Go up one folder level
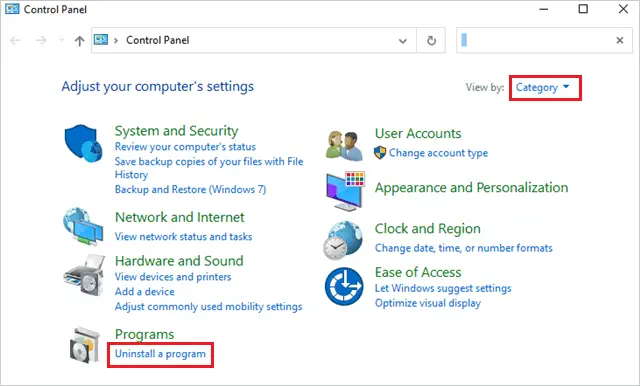The width and height of the screenshot is (640, 386). (79, 40)
